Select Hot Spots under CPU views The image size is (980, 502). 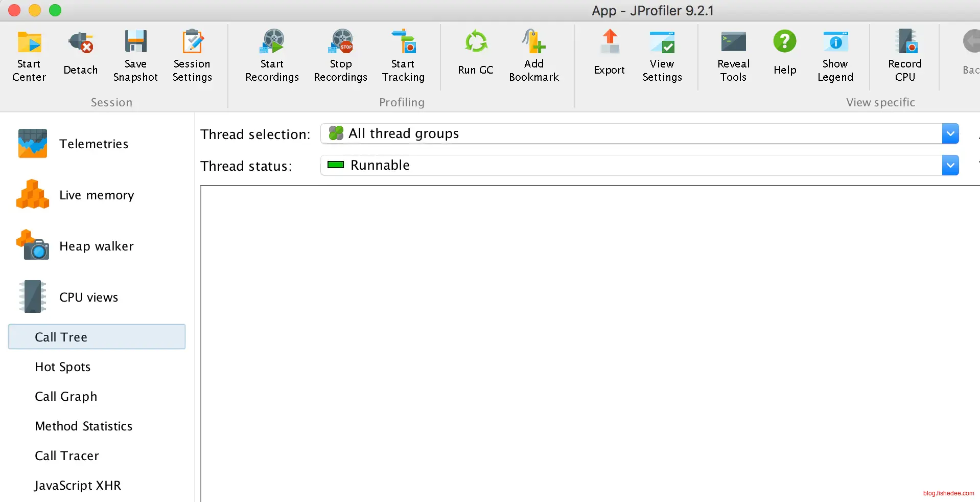coord(62,367)
